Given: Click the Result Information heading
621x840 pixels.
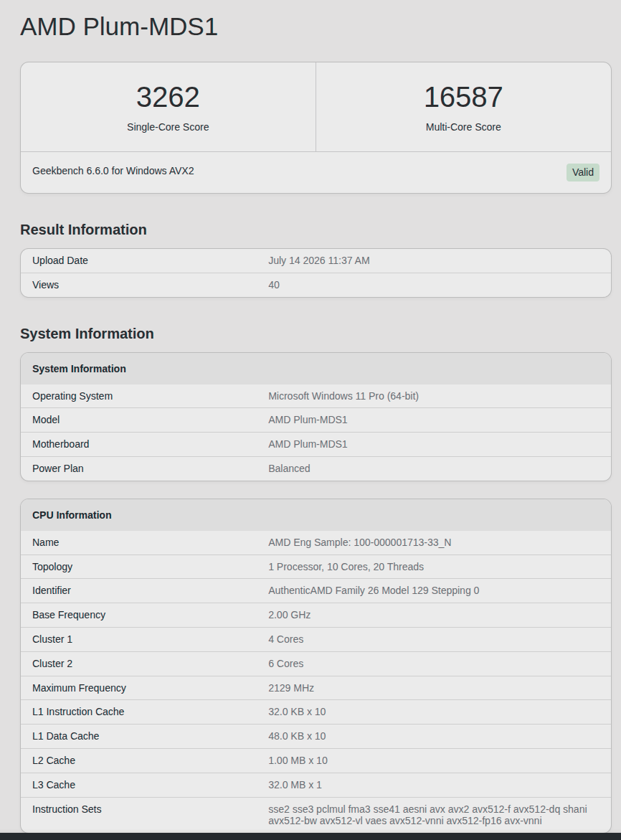Looking at the screenshot, I should (83, 230).
